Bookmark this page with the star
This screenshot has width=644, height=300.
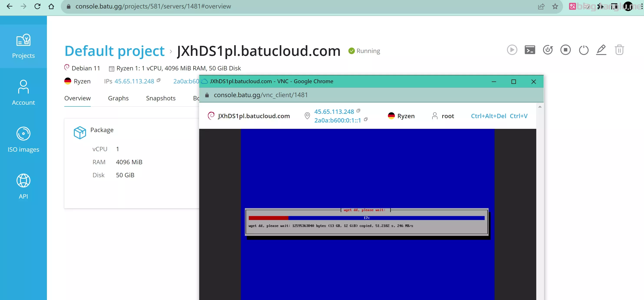[x=555, y=6]
